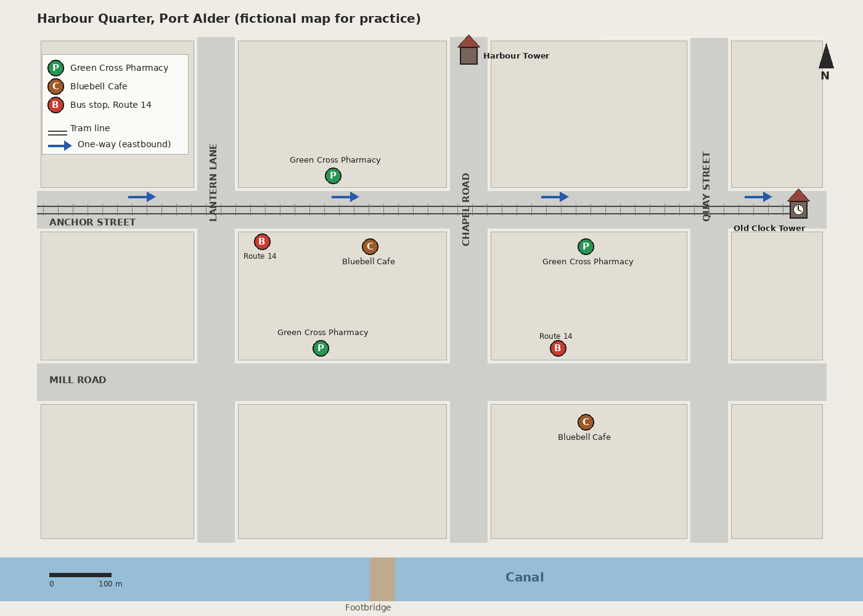The width and height of the screenshot is (863, 616).
Task: Click the "Green Cross Pharmacy" label east of Chapel Road
Action: (588, 262)
